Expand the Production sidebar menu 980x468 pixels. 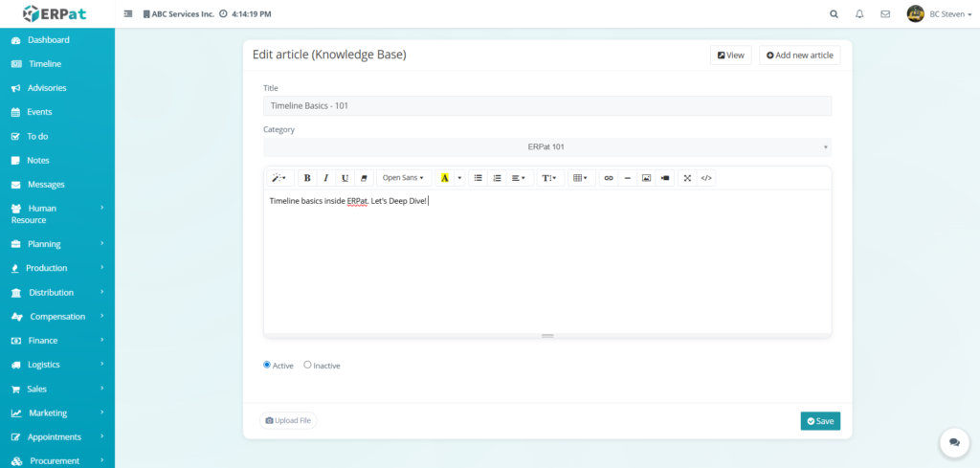[x=57, y=268]
